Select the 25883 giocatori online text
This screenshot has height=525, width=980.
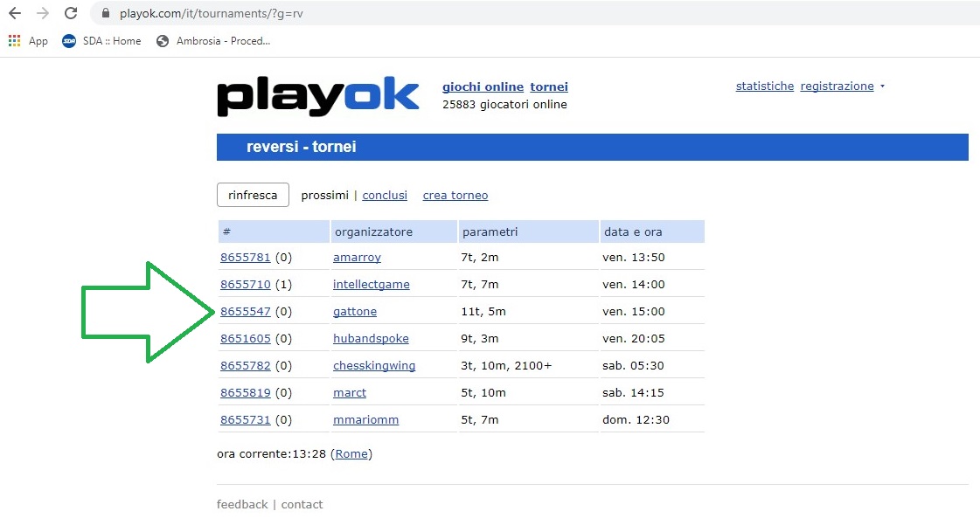tap(504, 105)
